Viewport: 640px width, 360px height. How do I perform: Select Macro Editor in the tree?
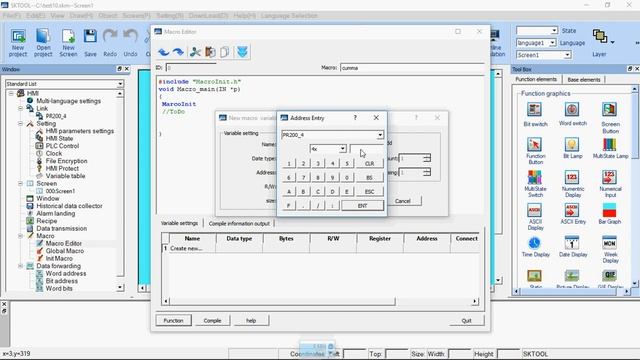pos(63,243)
